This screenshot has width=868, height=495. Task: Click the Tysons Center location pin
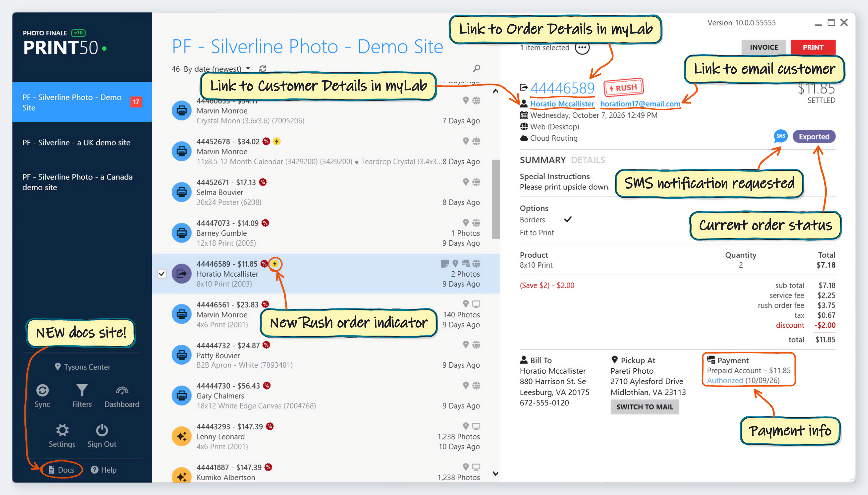pos(58,367)
